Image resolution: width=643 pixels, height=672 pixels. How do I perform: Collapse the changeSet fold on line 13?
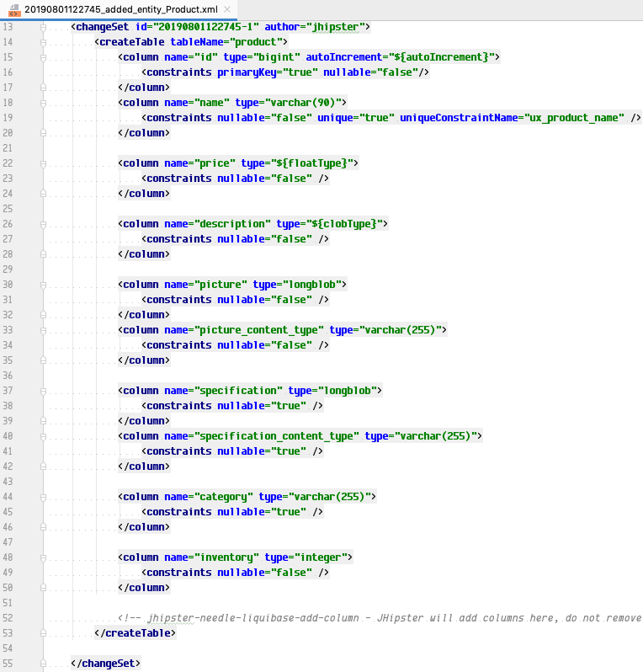click(43, 27)
